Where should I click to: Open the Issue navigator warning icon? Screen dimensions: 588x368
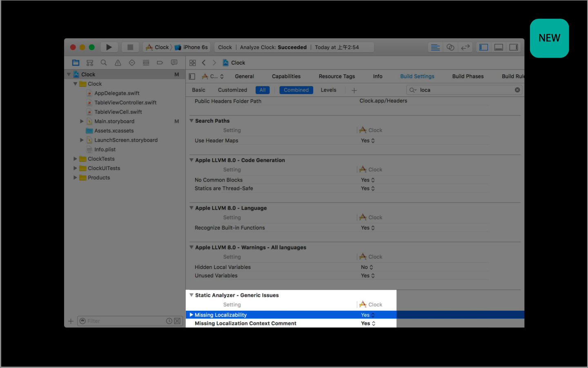click(x=118, y=63)
